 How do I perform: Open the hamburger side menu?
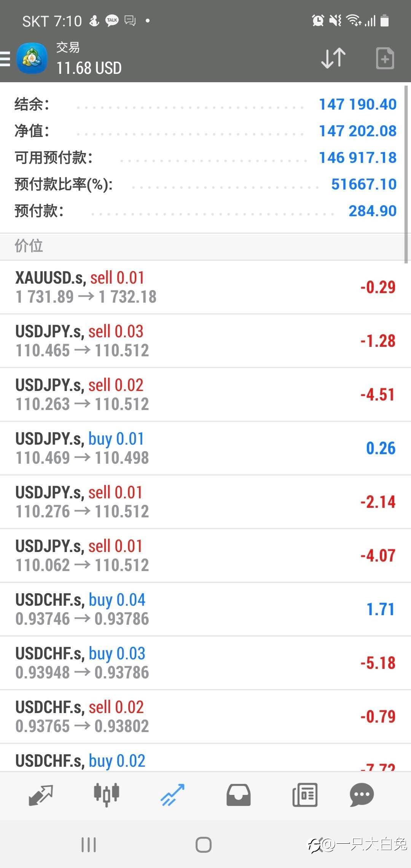click(x=5, y=59)
